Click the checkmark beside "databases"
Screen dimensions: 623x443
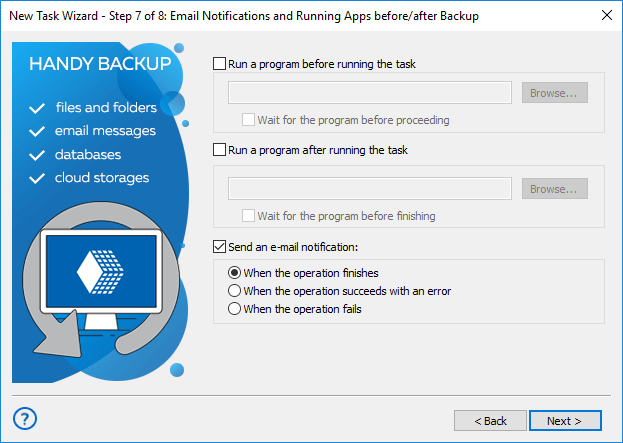click(38, 155)
